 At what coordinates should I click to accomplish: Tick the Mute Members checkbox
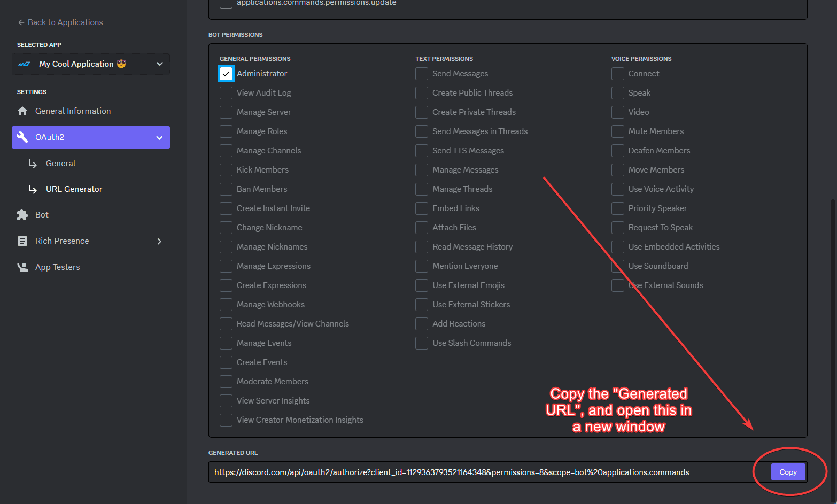tap(618, 131)
